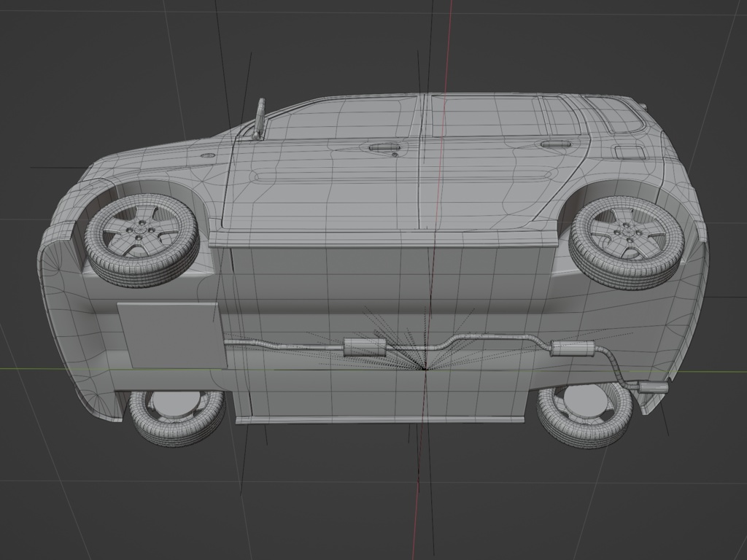Select the rear wheel with visible five-spoke rim
This screenshot has width=747, height=560.
[x=627, y=242]
